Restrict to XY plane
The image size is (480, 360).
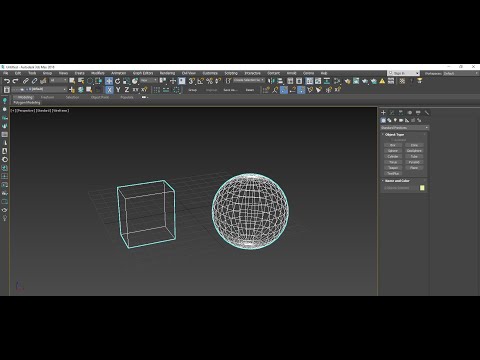[x=135, y=90]
